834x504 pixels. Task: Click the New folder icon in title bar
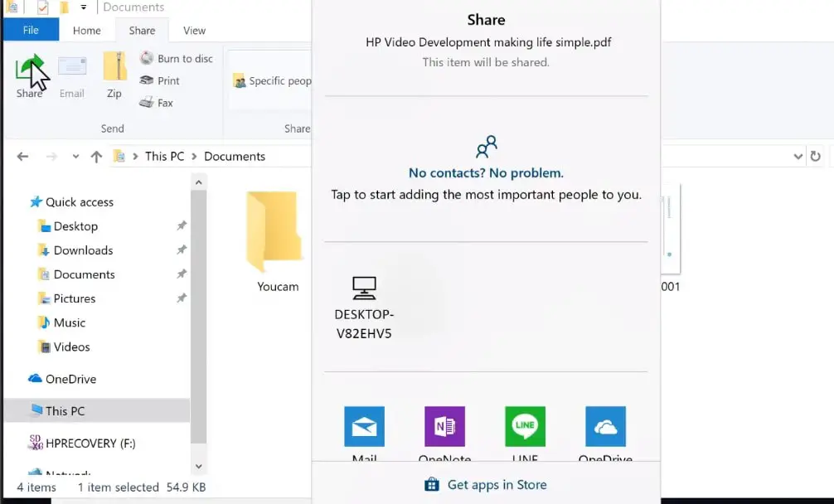(x=64, y=7)
